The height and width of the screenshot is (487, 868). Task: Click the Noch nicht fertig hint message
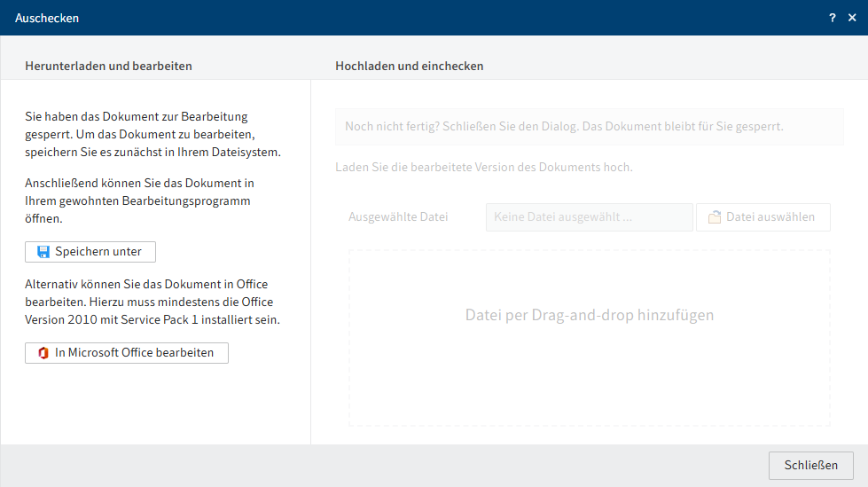589,127
